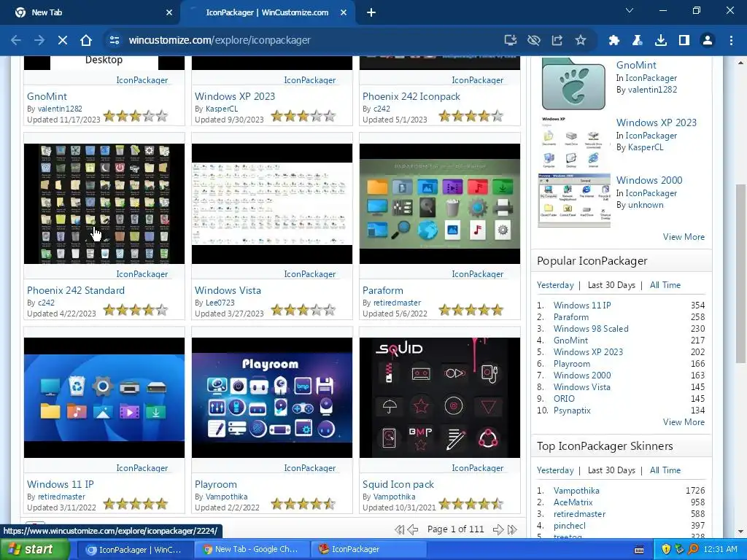Click the security shield tray icon
The image size is (747, 560).
[665, 549]
